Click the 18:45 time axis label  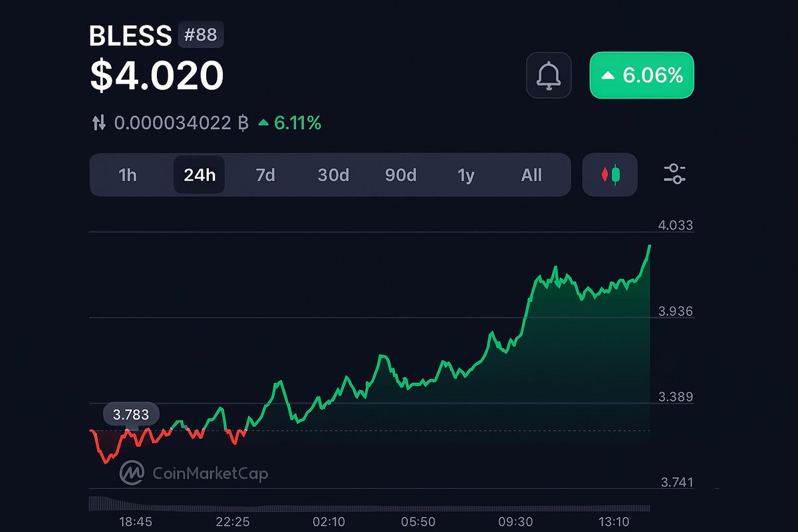(135, 522)
